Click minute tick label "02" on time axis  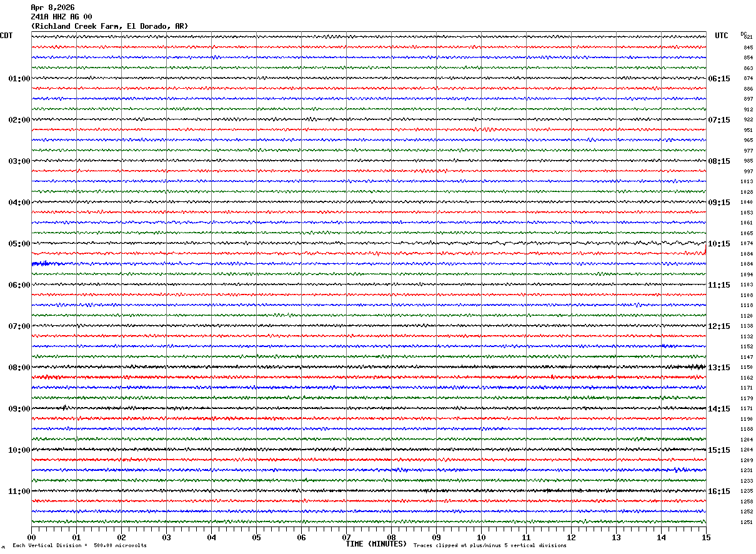click(x=121, y=537)
